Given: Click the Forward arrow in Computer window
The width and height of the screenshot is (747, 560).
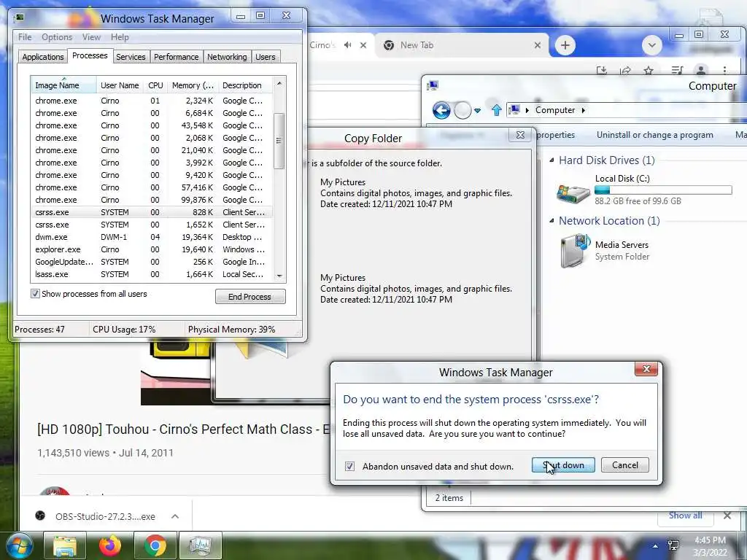Looking at the screenshot, I should tap(462, 111).
